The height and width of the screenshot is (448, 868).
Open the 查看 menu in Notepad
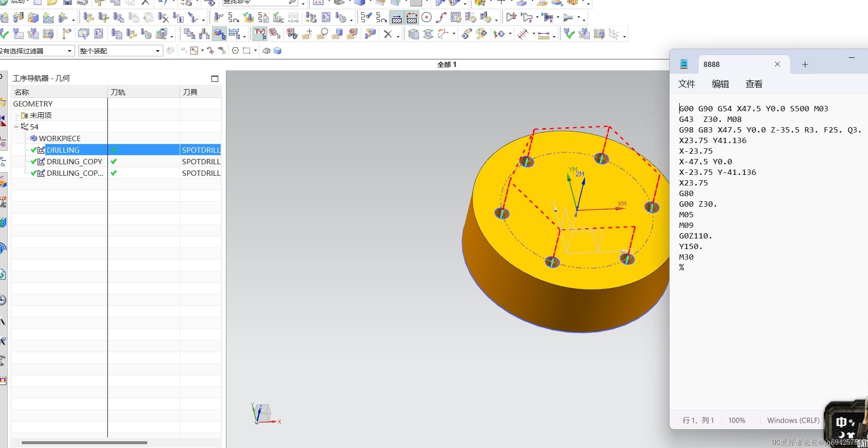[x=754, y=84]
